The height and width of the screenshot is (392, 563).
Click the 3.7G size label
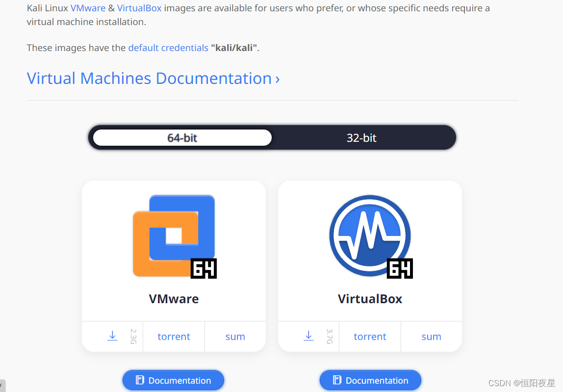[330, 336]
